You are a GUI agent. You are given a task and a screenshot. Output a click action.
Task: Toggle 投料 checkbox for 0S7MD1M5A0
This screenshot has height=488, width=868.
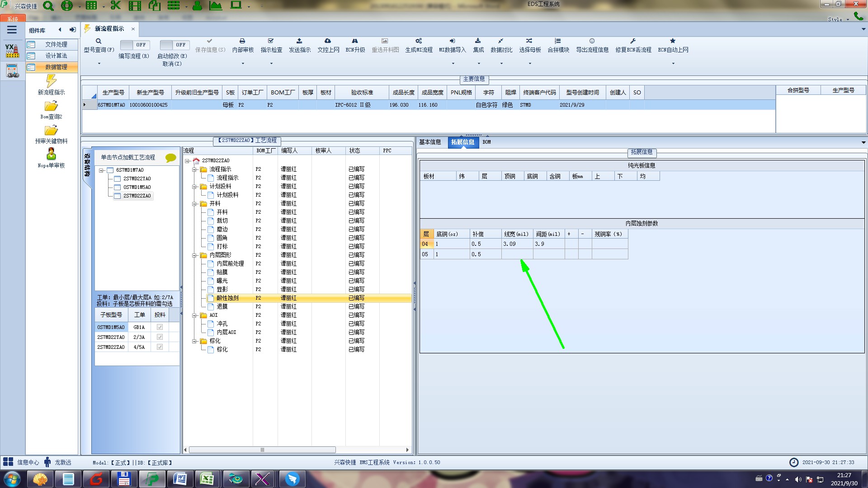click(x=160, y=327)
